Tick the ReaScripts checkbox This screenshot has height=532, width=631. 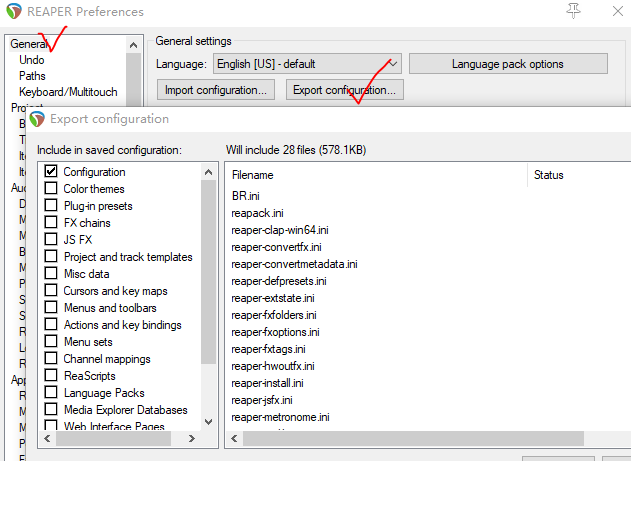(51, 375)
